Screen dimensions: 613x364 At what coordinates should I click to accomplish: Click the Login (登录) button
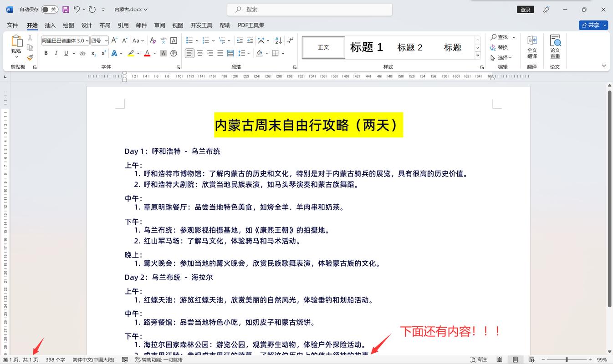[526, 9]
